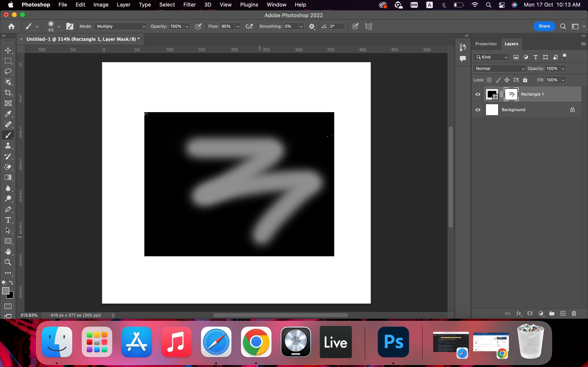Select the Gradient tool

[8, 177]
